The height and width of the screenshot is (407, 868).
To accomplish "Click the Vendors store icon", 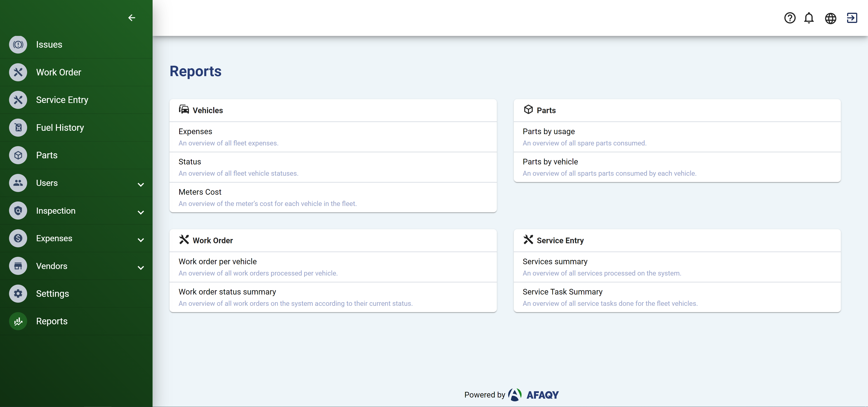I will (18, 266).
